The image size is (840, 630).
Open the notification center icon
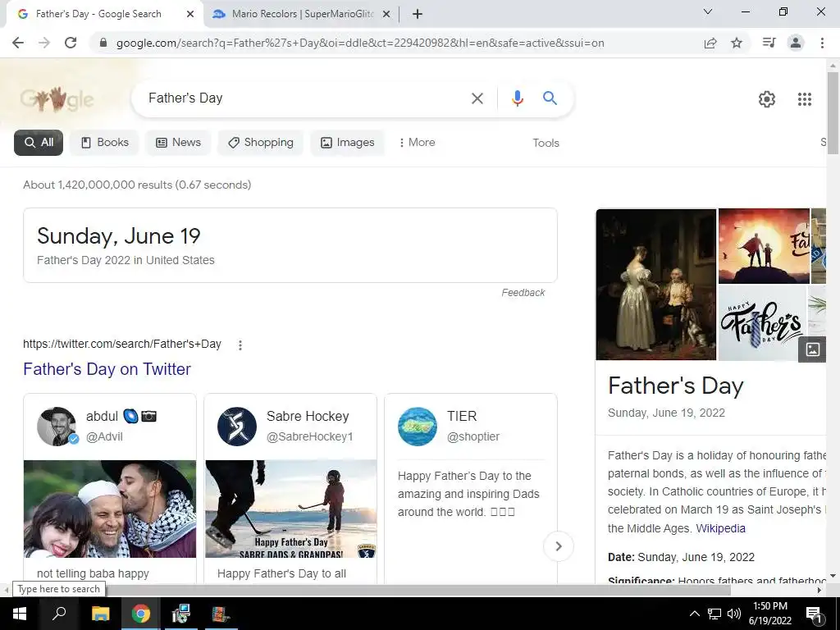(815, 614)
